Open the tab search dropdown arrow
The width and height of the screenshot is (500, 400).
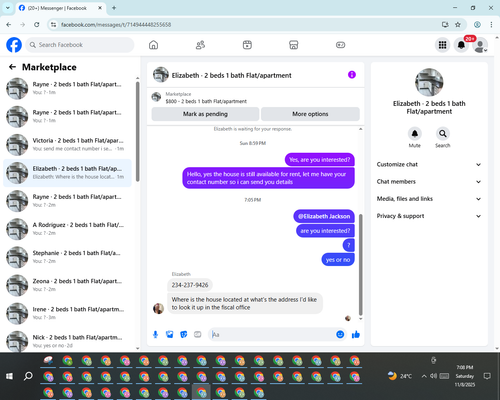pos(7,8)
